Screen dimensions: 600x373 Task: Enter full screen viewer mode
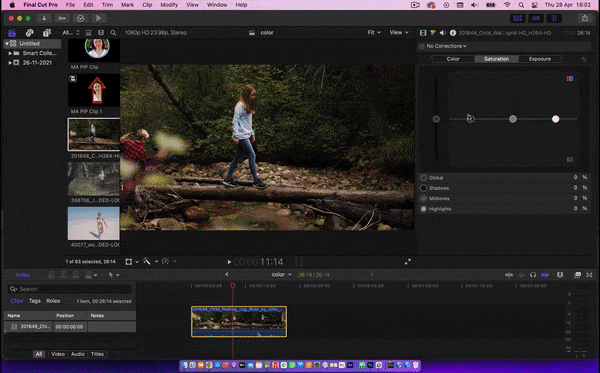point(408,262)
